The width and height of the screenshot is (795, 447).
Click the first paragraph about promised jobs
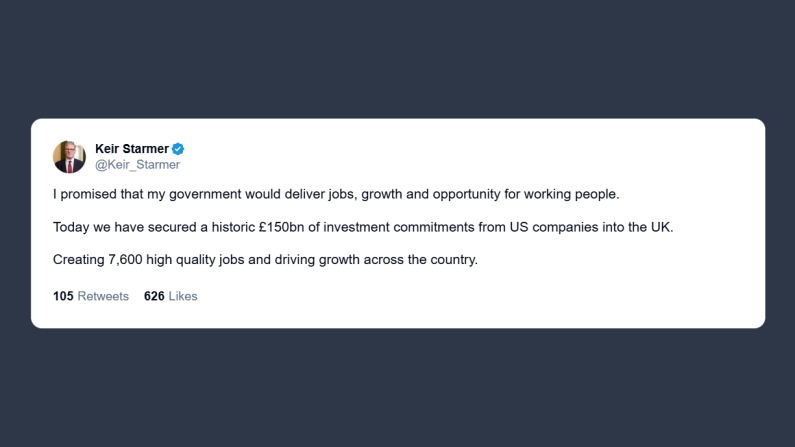tap(336, 194)
